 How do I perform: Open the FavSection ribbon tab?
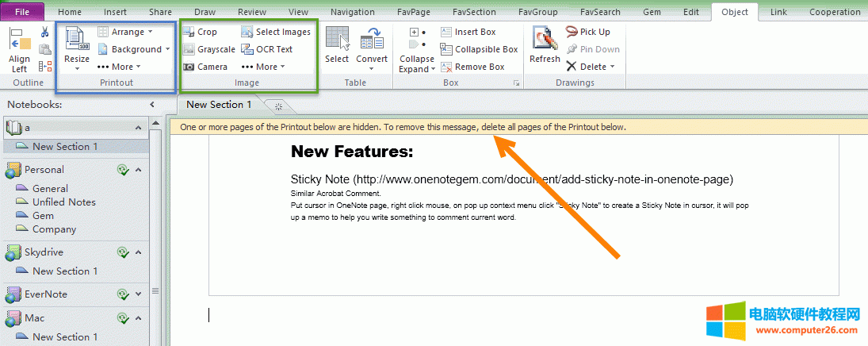tap(474, 12)
